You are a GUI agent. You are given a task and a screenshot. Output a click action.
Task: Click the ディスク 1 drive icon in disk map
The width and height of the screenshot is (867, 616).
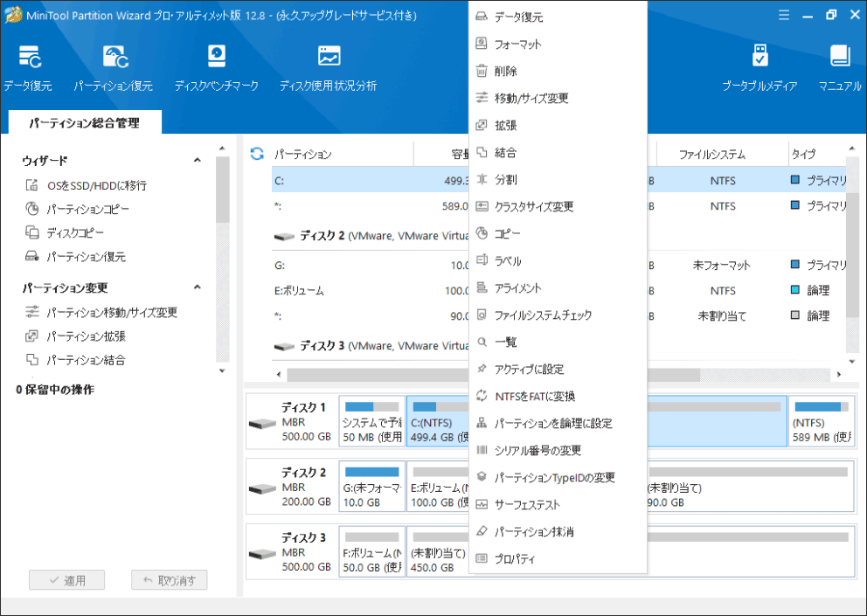262,424
